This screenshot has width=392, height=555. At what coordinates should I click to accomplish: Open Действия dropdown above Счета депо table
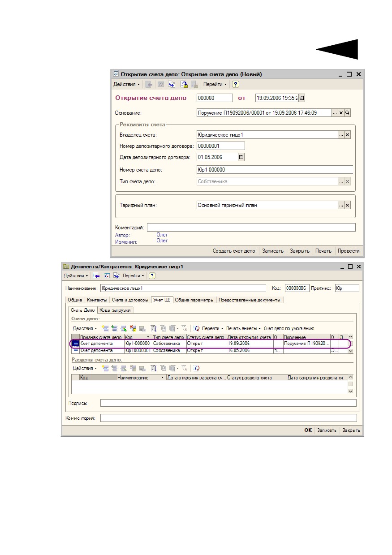[85, 328]
